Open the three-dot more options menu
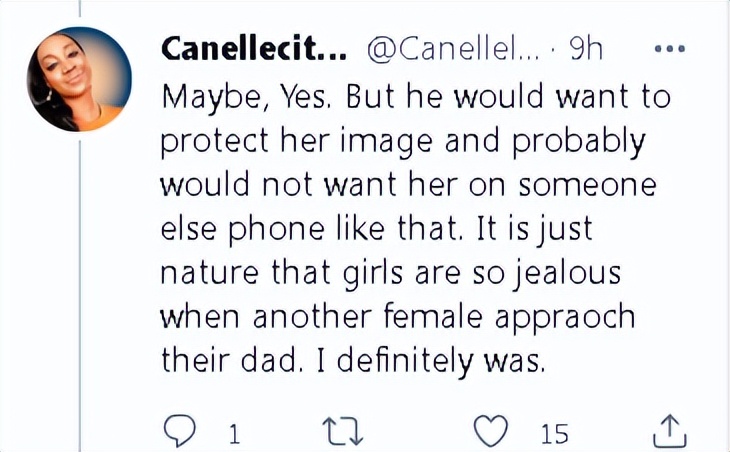 click(x=668, y=49)
